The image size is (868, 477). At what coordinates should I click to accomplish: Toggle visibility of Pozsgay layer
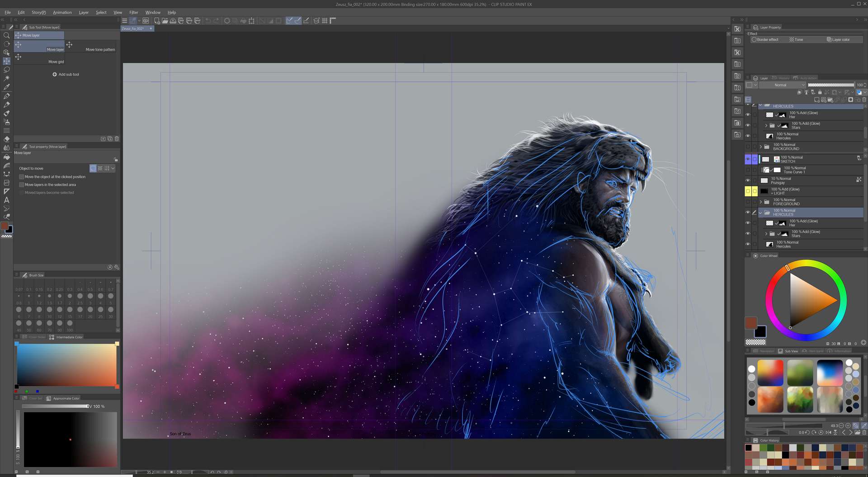click(748, 180)
